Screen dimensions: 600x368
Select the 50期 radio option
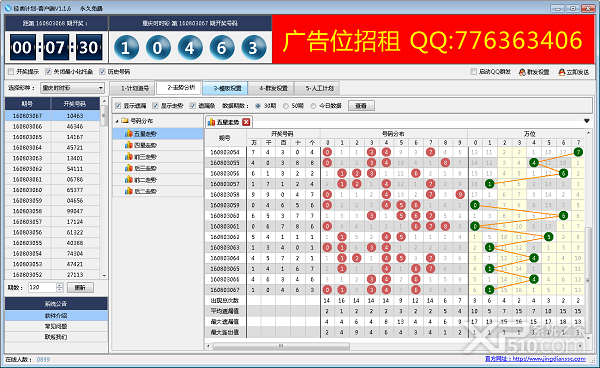(x=285, y=106)
